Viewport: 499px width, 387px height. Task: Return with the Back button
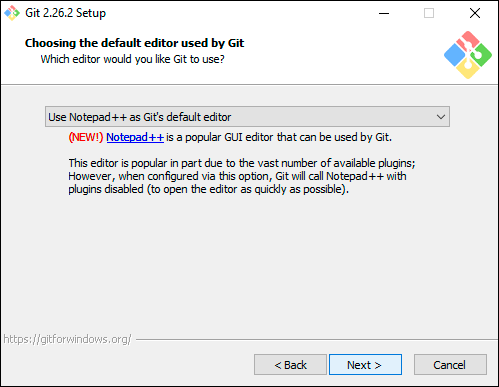tap(290, 365)
